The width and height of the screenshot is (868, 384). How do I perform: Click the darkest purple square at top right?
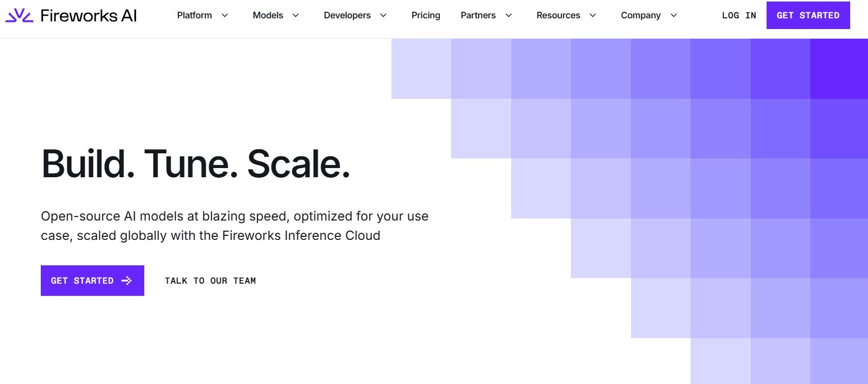(839, 69)
